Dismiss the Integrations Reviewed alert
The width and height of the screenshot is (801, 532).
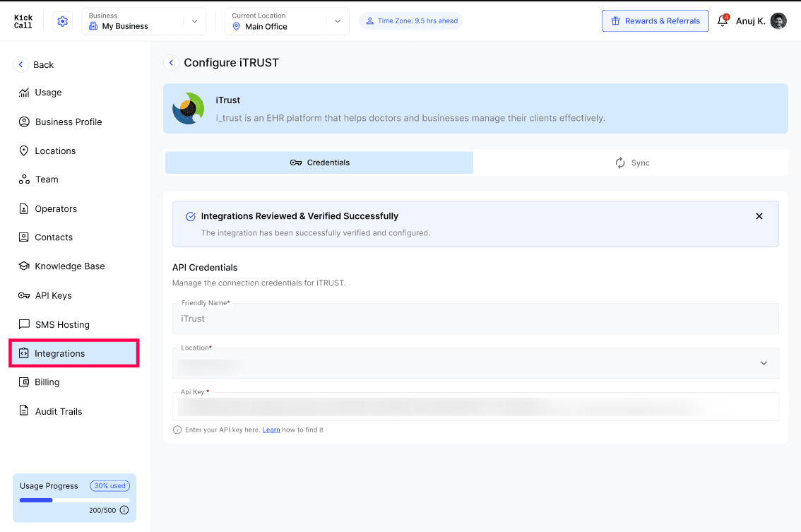coord(759,216)
